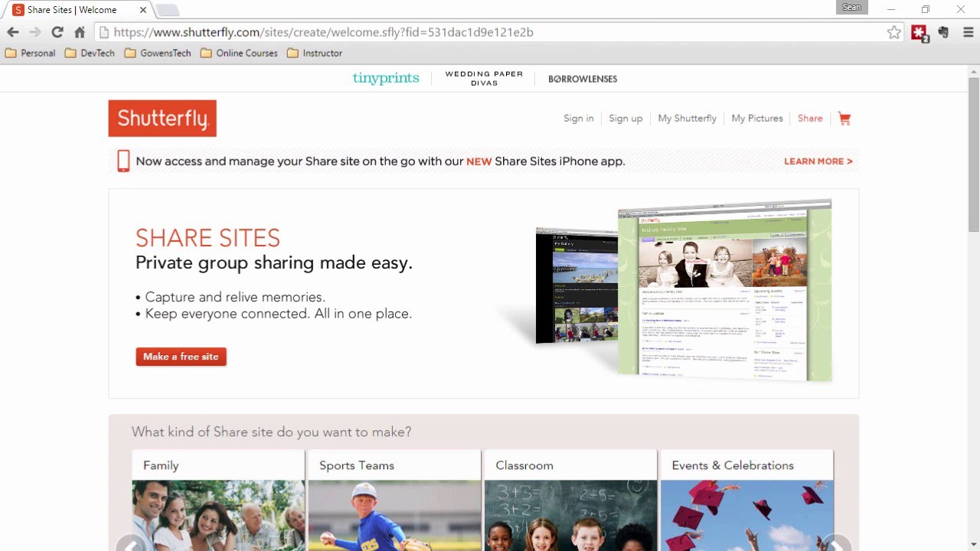980x551 pixels.
Task: Click the scrollbar up arrow
Action: click(x=973, y=71)
